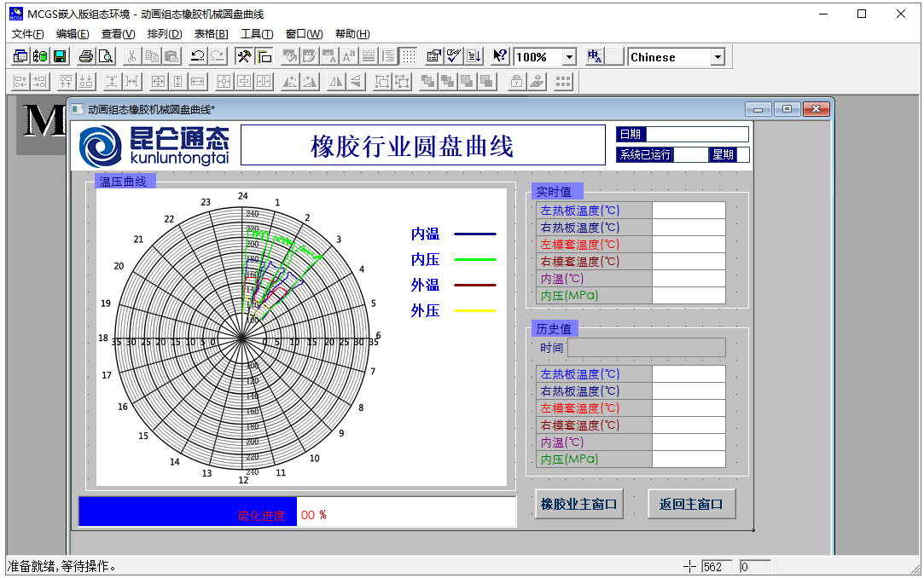This screenshot has height=578, width=924.
Task: Click the make same size icon
Action: pos(158,81)
